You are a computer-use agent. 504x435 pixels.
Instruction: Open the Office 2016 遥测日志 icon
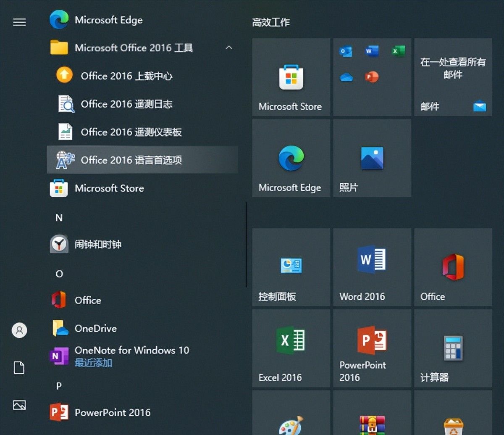point(66,104)
